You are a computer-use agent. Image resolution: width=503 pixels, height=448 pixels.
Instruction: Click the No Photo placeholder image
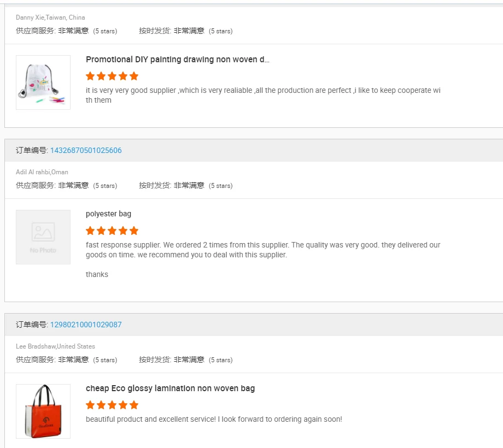point(43,237)
